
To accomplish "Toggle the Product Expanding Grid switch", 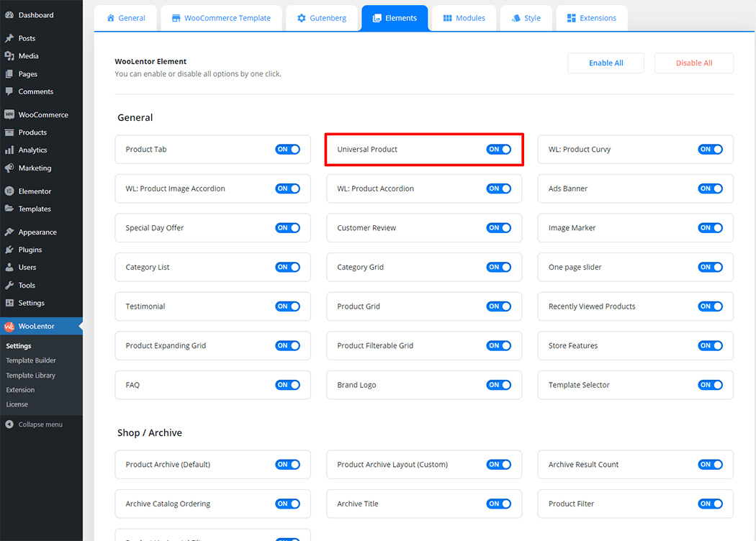I will point(288,346).
